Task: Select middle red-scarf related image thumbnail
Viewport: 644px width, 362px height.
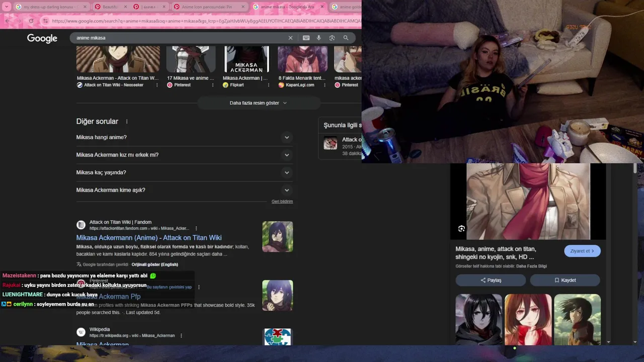Action: point(528,320)
